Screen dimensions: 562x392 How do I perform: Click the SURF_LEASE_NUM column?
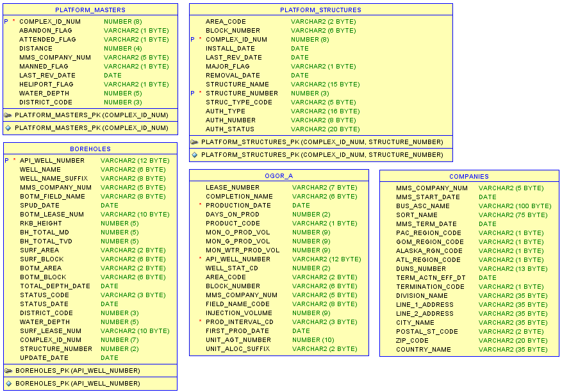click(x=51, y=331)
